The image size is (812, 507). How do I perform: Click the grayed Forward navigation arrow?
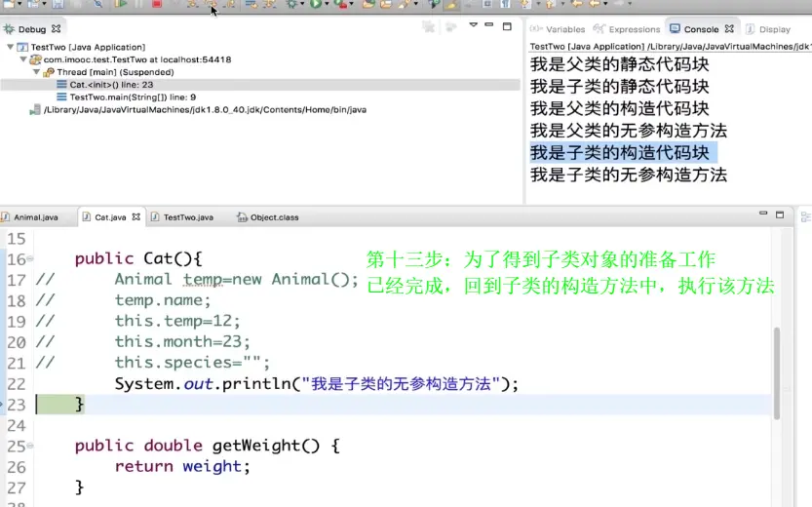point(619,4)
